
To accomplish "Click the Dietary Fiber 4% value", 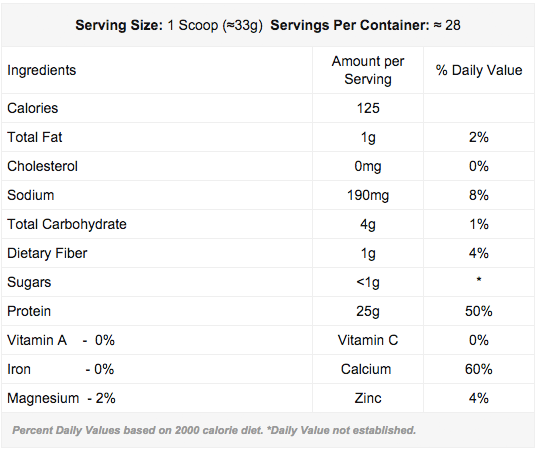I will pos(479,253).
